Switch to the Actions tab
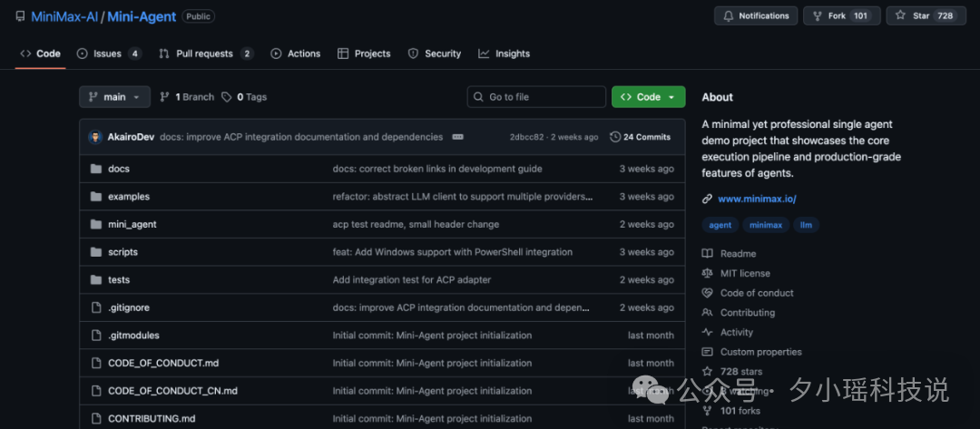The height and width of the screenshot is (429, 980). tap(296, 54)
